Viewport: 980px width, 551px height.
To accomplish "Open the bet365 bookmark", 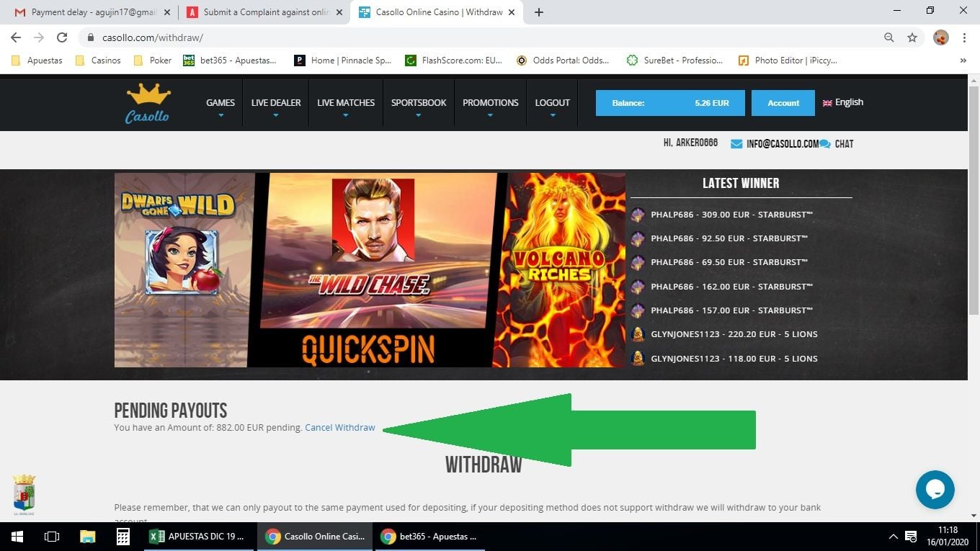I will (230, 61).
